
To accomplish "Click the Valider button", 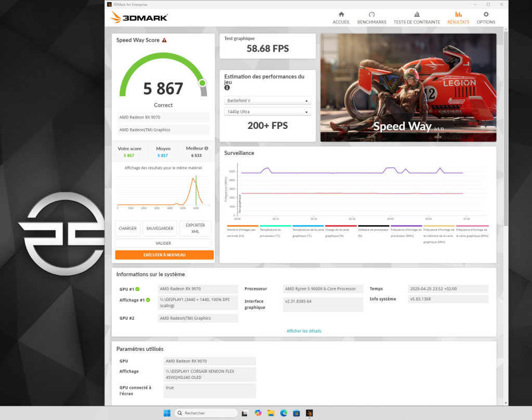I will tap(163, 243).
